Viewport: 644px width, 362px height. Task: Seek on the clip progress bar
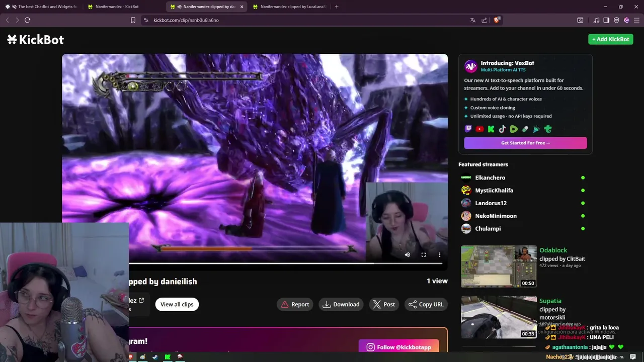pos(285,263)
